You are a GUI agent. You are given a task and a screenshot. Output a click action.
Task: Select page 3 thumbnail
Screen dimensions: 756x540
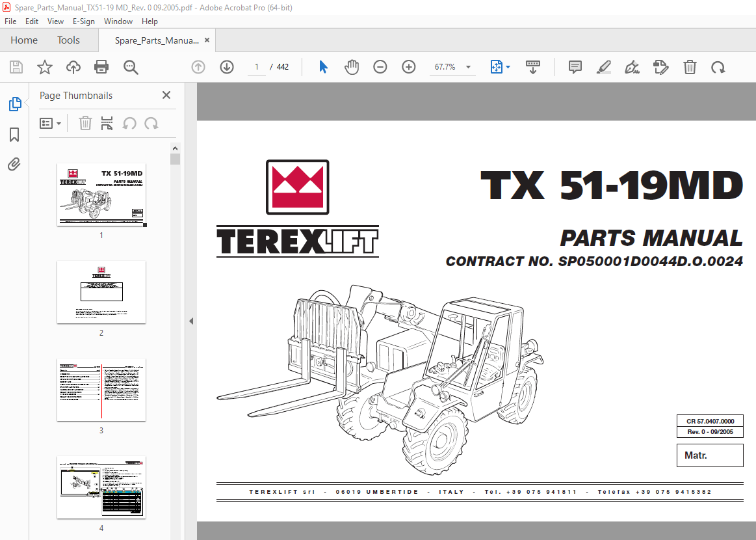point(101,390)
